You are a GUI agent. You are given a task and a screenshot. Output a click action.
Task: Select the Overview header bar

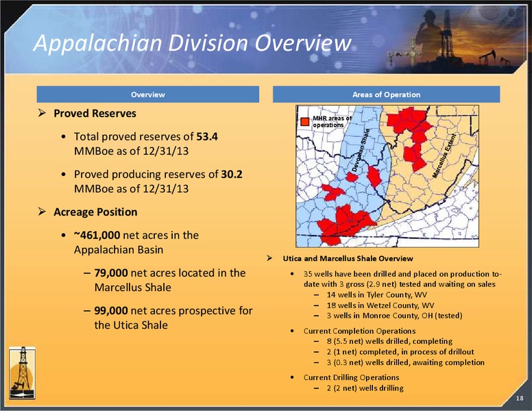(x=148, y=95)
